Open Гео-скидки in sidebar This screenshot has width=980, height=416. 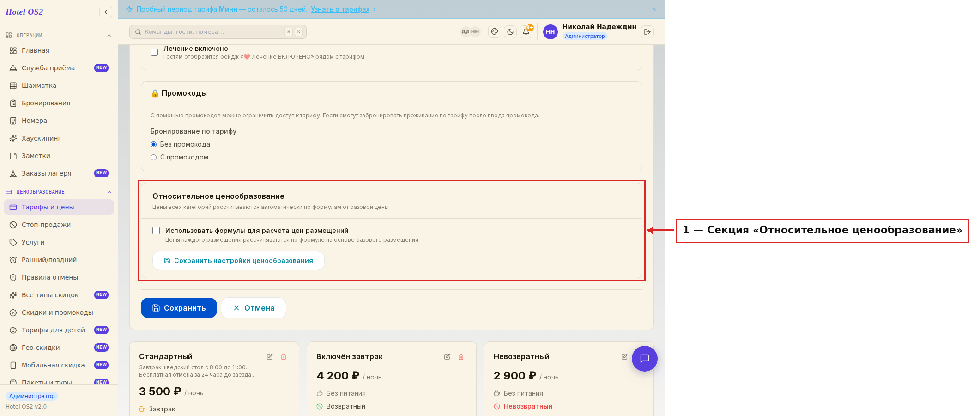pyautogui.click(x=59, y=348)
